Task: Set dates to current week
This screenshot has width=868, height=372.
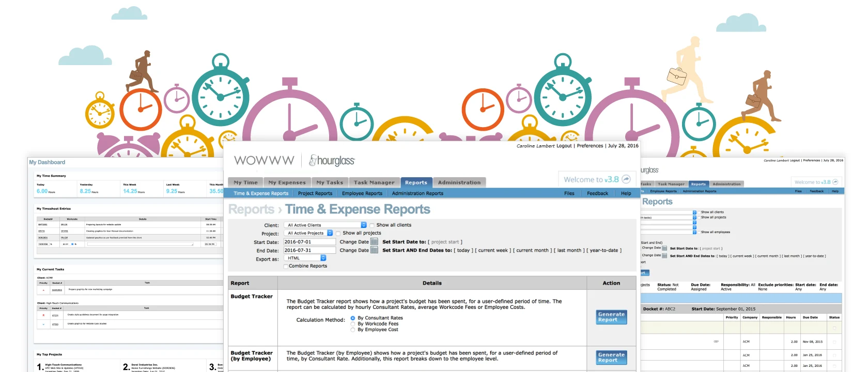Action: [493, 250]
